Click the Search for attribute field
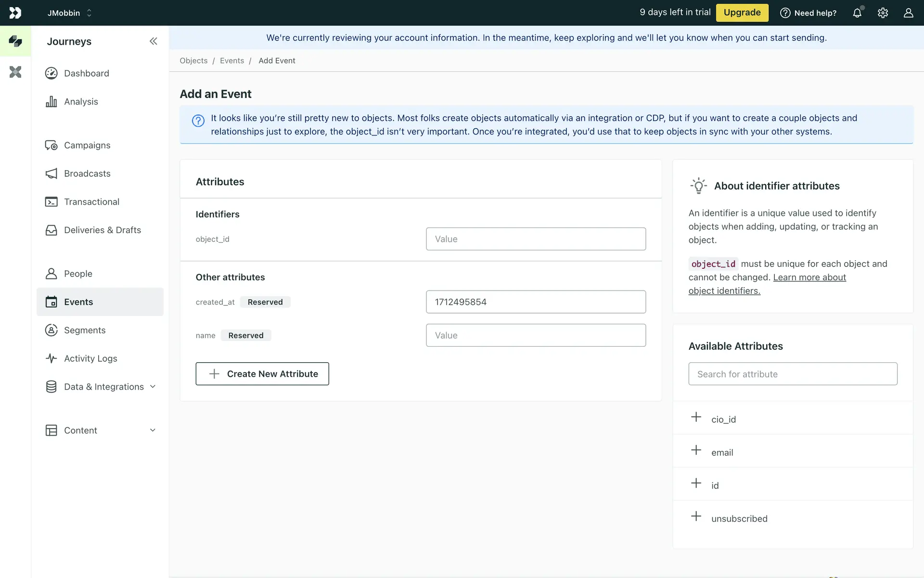This screenshot has height=578, width=924. [793, 374]
